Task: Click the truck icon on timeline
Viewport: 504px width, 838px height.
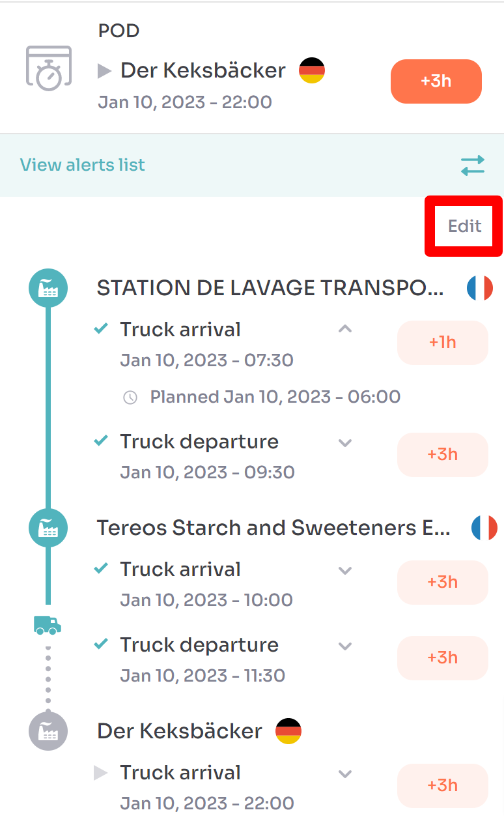Action: (x=48, y=626)
